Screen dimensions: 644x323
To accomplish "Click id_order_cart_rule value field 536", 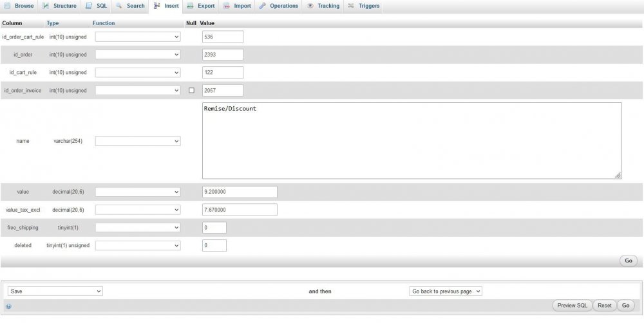I will tap(223, 37).
